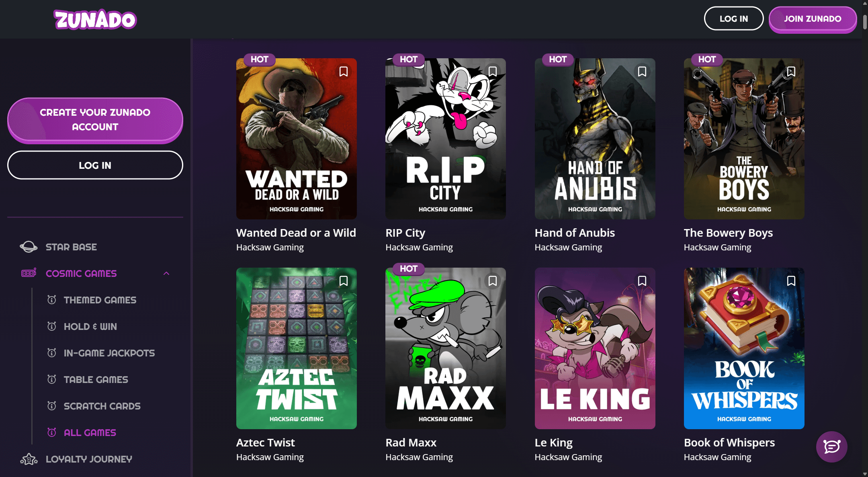This screenshot has height=477, width=868.
Task: Click Join Zunado in header
Action: [813, 19]
